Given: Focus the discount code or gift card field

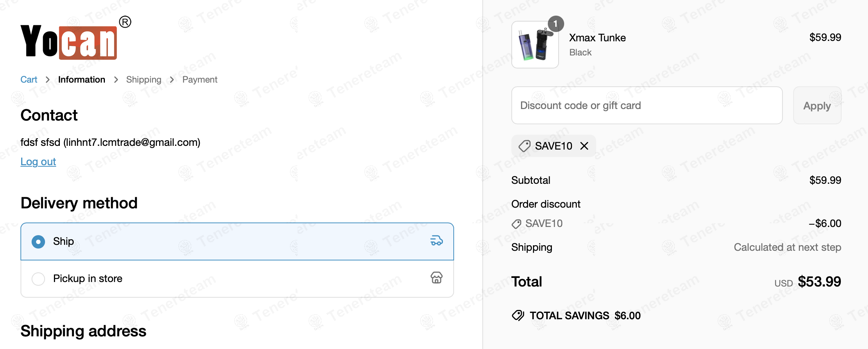Looking at the screenshot, I should 646,106.
